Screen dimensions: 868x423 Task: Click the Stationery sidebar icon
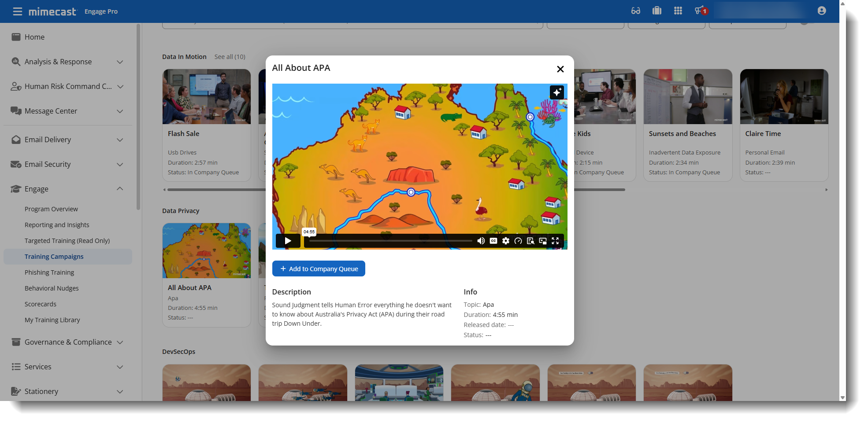point(16,391)
